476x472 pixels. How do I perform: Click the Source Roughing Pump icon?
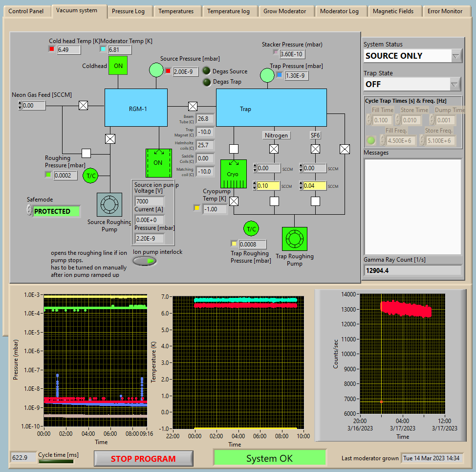[x=109, y=204]
